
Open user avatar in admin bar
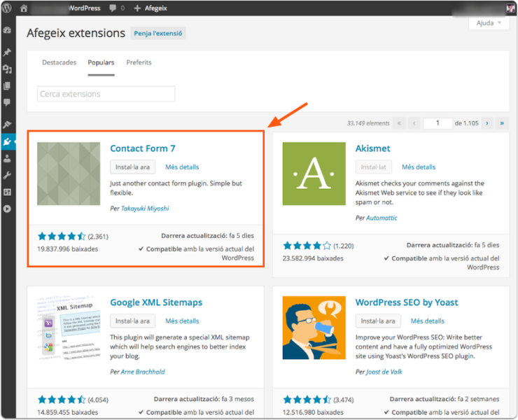[510, 8]
